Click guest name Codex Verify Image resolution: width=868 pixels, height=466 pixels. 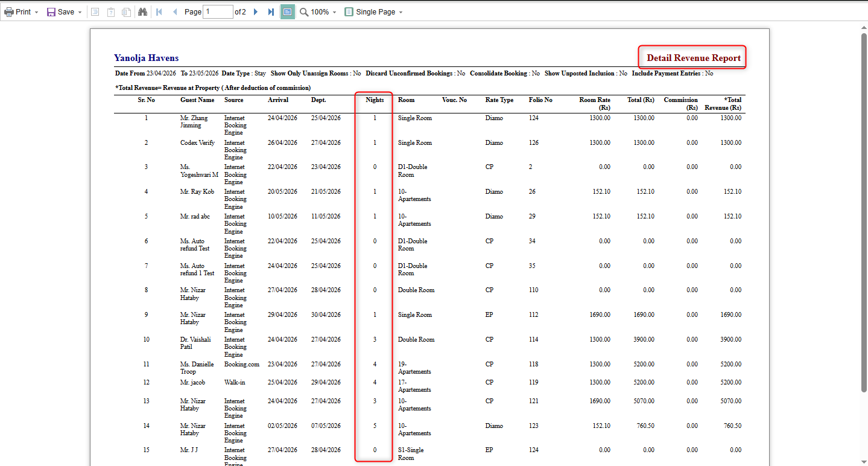(197, 143)
